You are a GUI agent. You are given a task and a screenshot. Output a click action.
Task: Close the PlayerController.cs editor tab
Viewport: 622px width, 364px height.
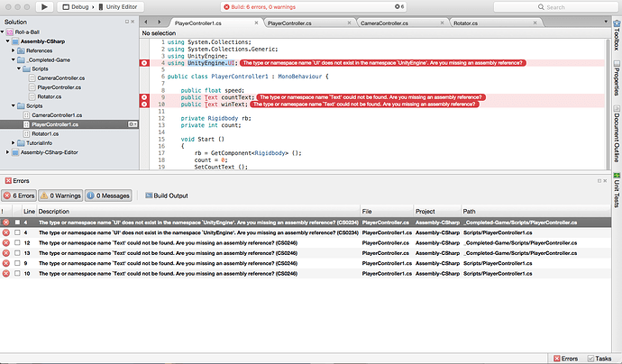(349, 23)
